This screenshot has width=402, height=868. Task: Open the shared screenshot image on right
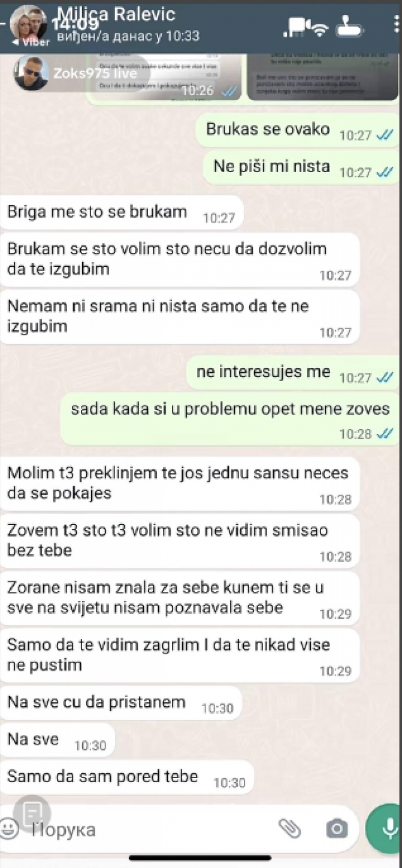[322, 77]
